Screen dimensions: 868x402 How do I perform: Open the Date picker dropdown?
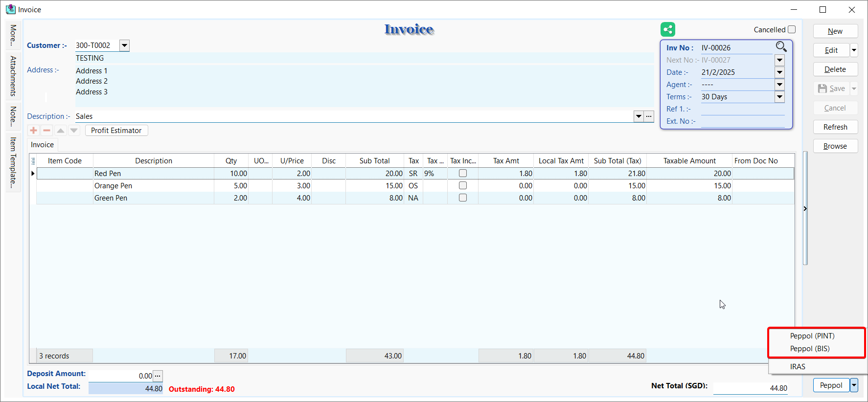coord(779,72)
